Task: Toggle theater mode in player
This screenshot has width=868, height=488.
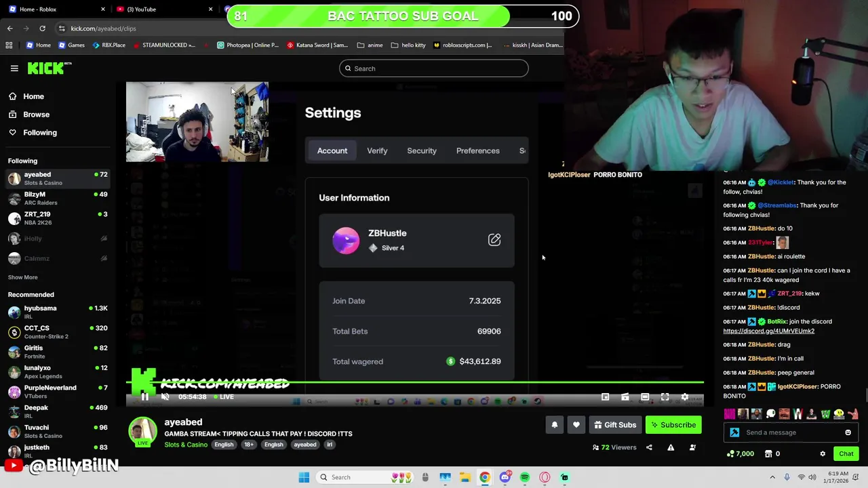Action: 645,397
